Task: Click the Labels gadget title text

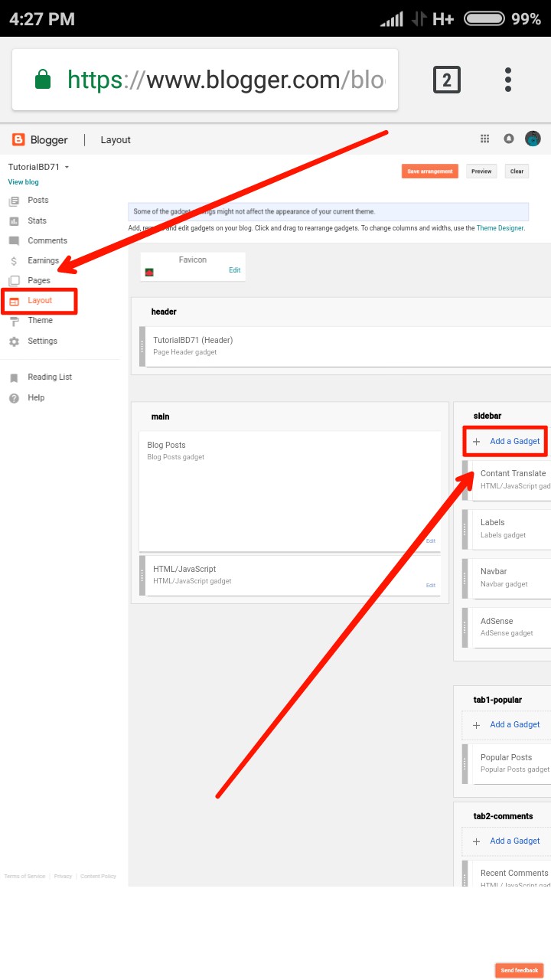Action: click(493, 523)
